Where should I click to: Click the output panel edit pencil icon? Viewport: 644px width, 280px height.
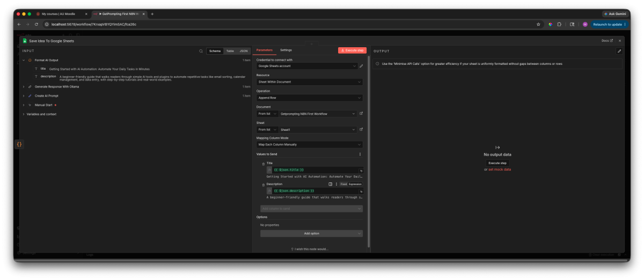619,51
